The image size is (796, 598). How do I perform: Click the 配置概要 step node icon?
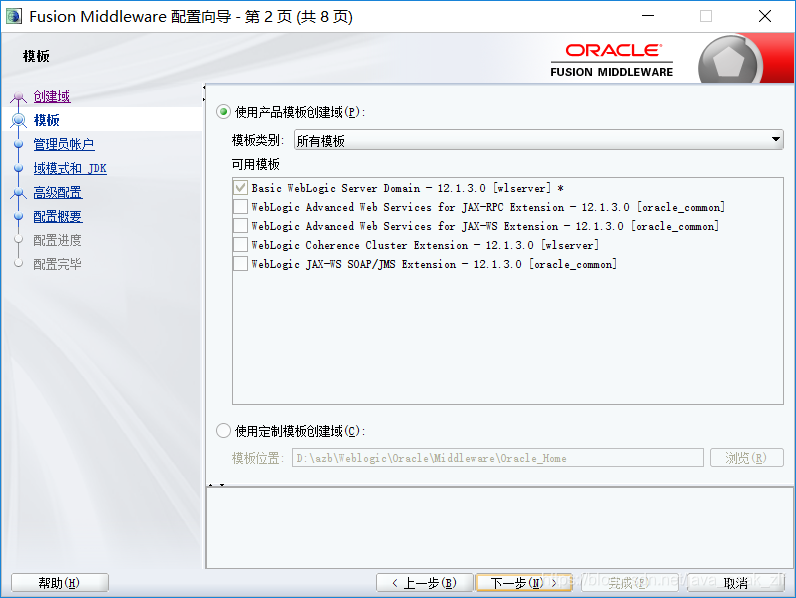(19, 216)
